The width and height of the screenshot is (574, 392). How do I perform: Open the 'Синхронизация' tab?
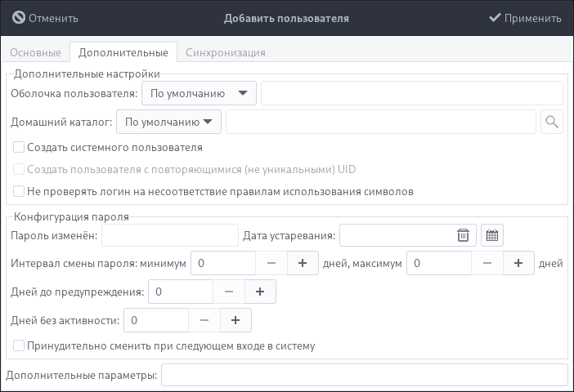click(x=225, y=52)
